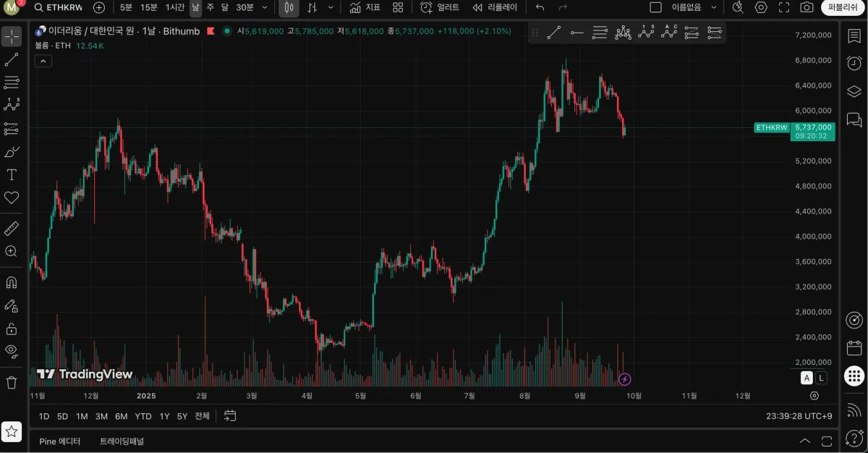
Task: Toggle log scale L button
Action: click(821, 378)
